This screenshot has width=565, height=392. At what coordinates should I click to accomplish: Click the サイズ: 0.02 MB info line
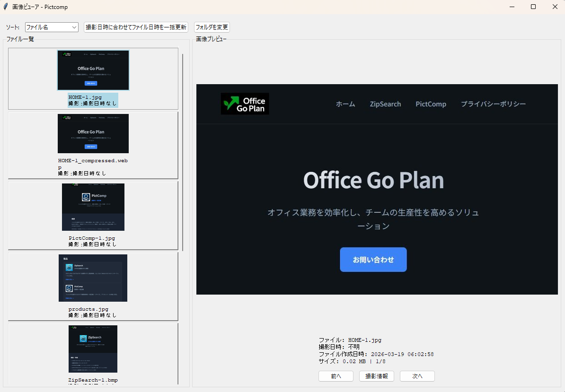pyautogui.click(x=352, y=361)
